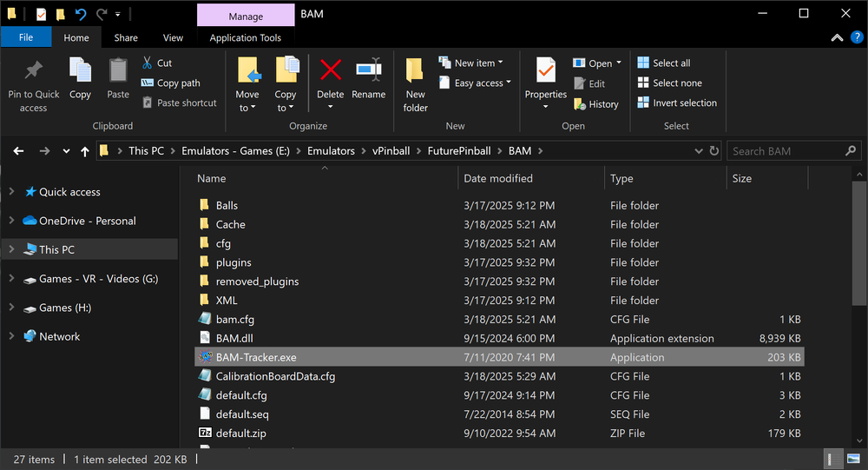Screen dimensions: 868x470
Task: Click the vertical scrollbar thumb in the file list
Action: pos(859,242)
